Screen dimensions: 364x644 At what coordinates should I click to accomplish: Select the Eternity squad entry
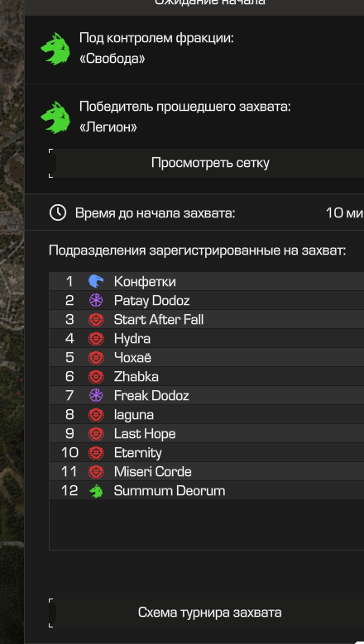(x=207, y=452)
